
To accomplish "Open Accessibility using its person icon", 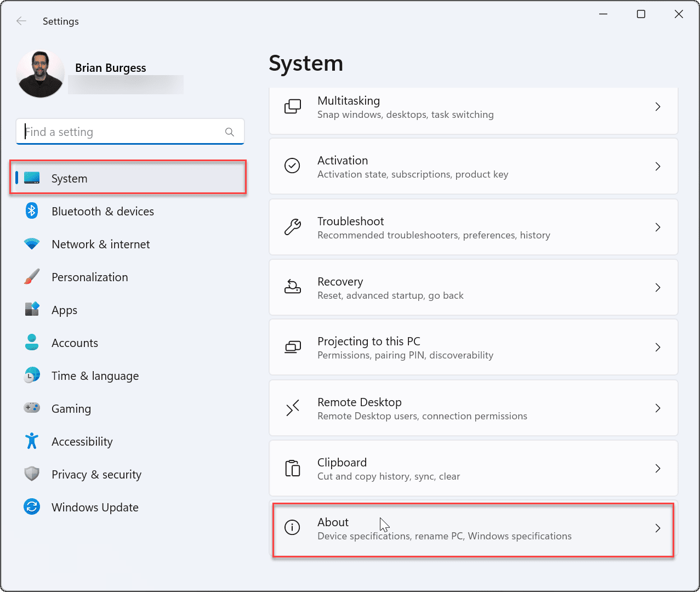I will click(32, 441).
